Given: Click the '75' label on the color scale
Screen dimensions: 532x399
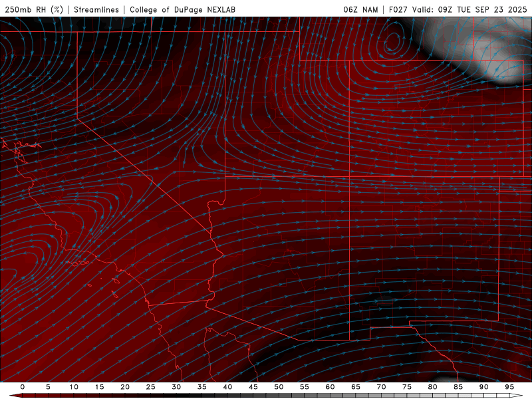Looking at the screenshot, I should [x=407, y=387].
